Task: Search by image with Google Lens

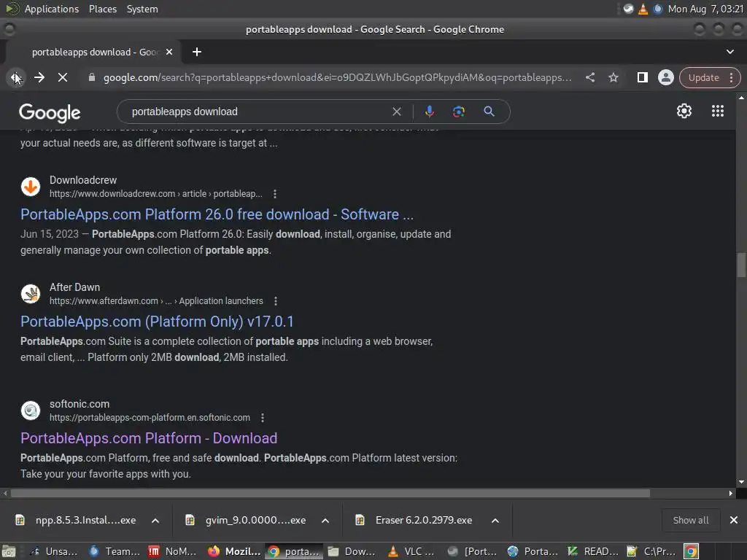Action: (458, 112)
